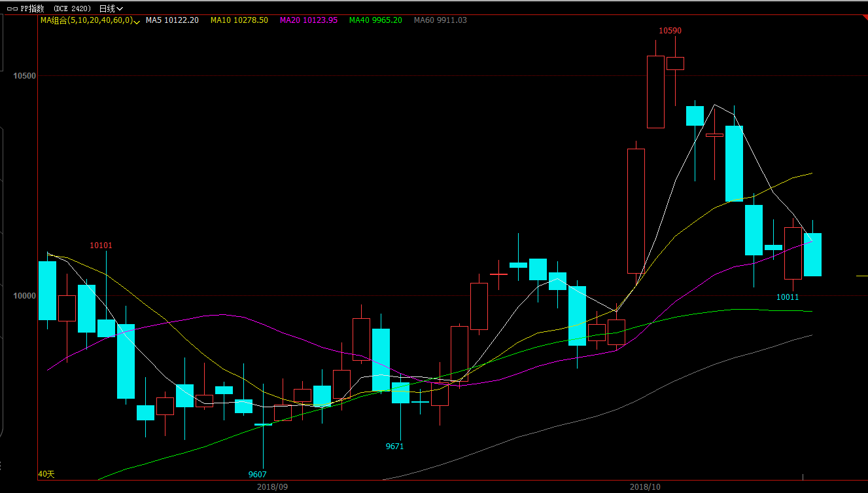Image resolution: width=868 pixels, height=493 pixels.
Task: Click the 9671 low price label
Action: pos(394,447)
